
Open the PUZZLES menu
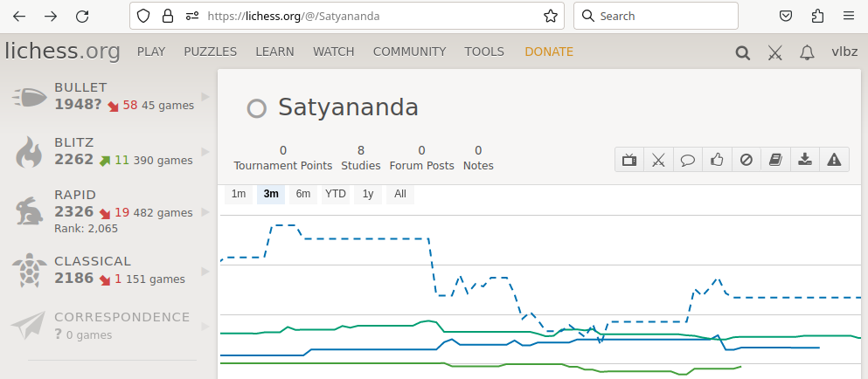(x=211, y=52)
